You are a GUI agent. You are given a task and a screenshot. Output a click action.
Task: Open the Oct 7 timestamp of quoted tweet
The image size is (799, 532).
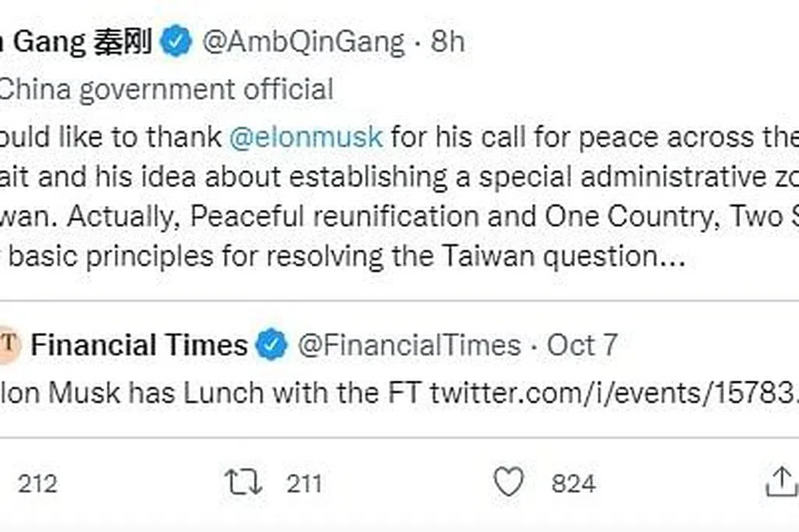coord(582,345)
